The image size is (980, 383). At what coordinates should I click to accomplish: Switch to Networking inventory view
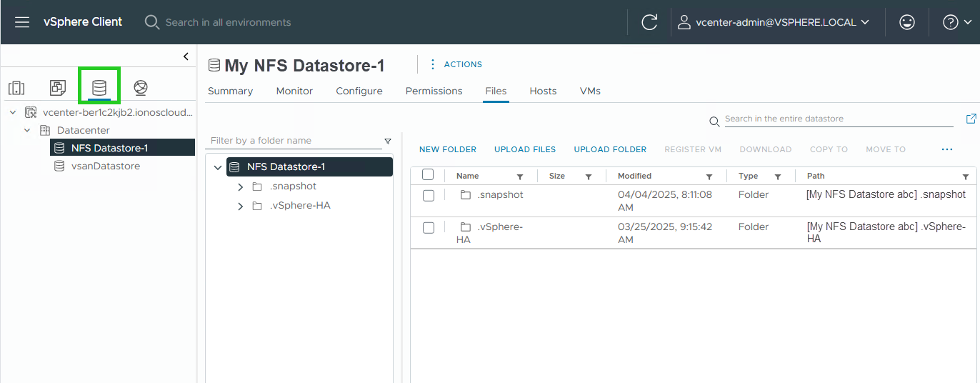(x=141, y=88)
